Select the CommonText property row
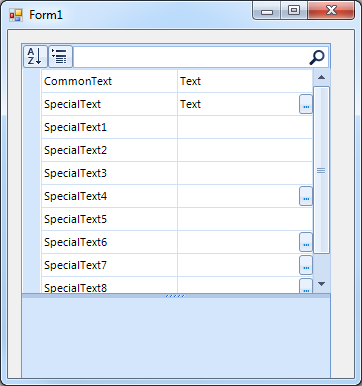 (177, 81)
